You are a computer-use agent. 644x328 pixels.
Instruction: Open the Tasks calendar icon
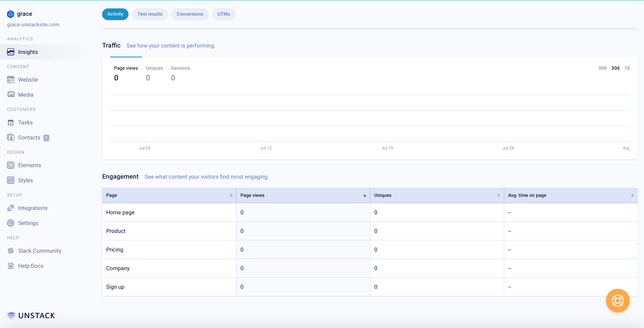pos(11,122)
